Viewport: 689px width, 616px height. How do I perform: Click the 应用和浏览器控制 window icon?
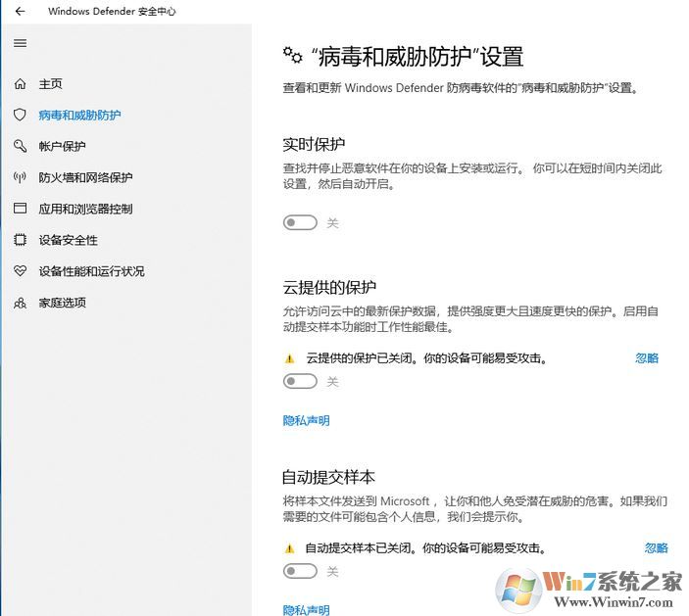coord(21,209)
